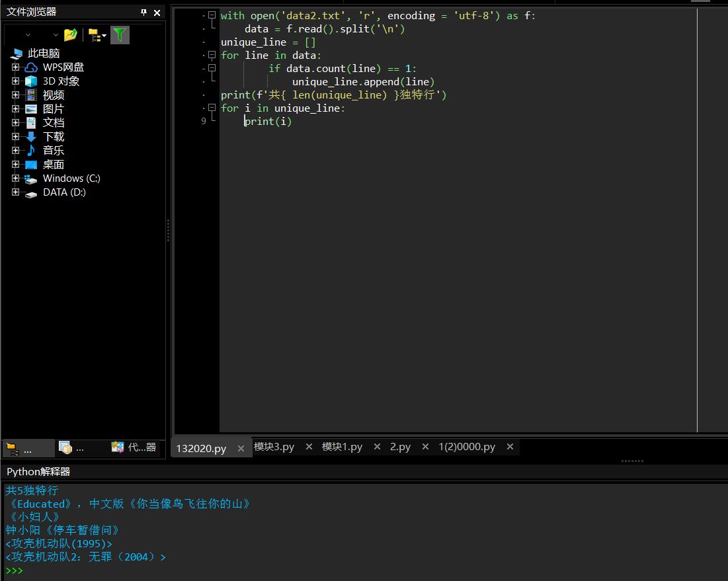This screenshot has width=728, height=581.
Task: Collapse the 'for line in data' fold marker
Action: click(x=212, y=56)
